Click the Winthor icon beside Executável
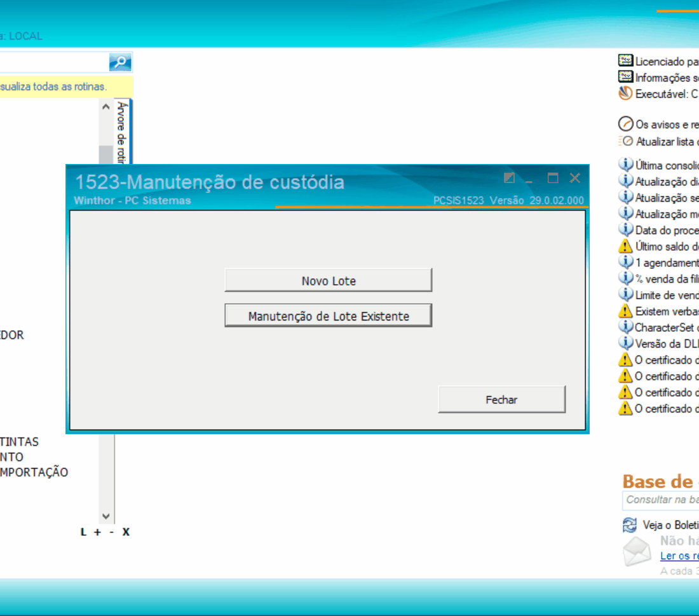The height and width of the screenshot is (616, 699). (x=625, y=93)
